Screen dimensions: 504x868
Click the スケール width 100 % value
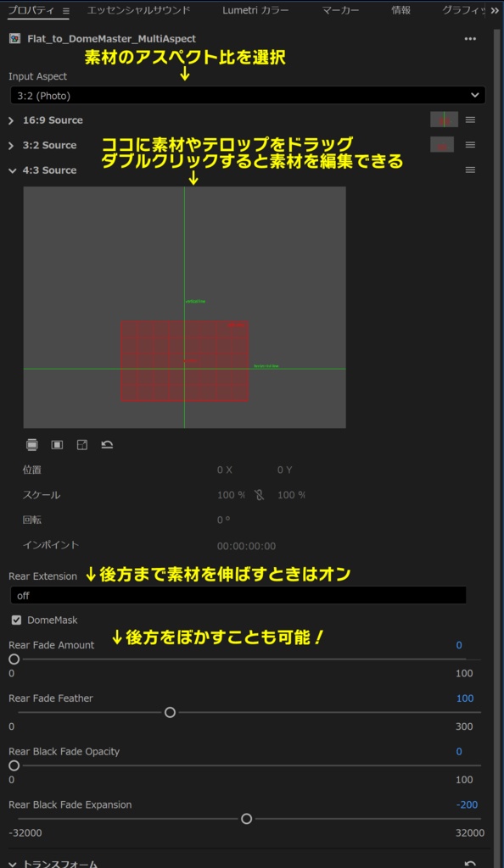pos(231,495)
